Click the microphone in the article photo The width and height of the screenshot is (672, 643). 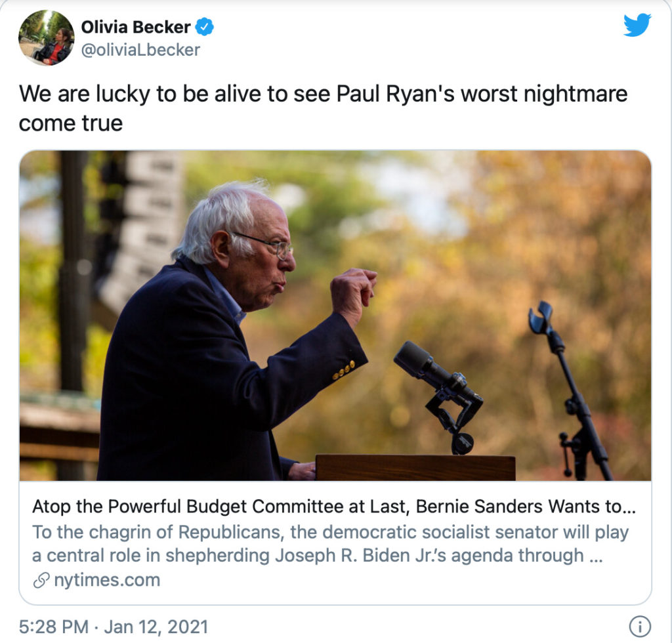coord(438,396)
